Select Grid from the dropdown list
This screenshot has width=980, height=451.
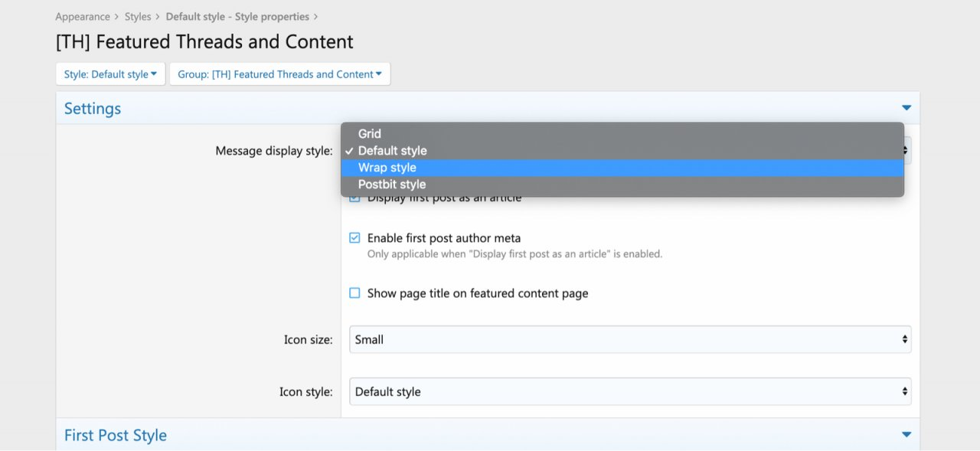(370, 134)
